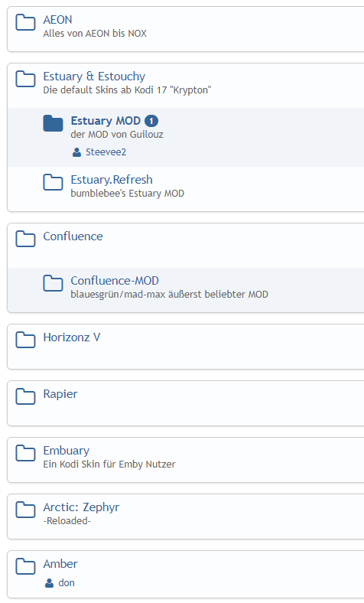Image resolution: width=364 pixels, height=603 pixels.
Task: Open the AEON forum link
Action: 57,20
